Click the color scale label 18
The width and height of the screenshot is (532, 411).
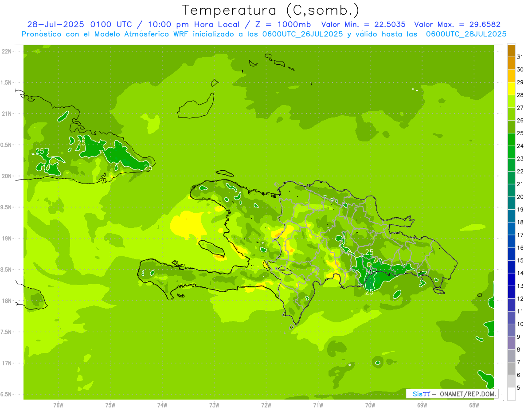click(520, 222)
